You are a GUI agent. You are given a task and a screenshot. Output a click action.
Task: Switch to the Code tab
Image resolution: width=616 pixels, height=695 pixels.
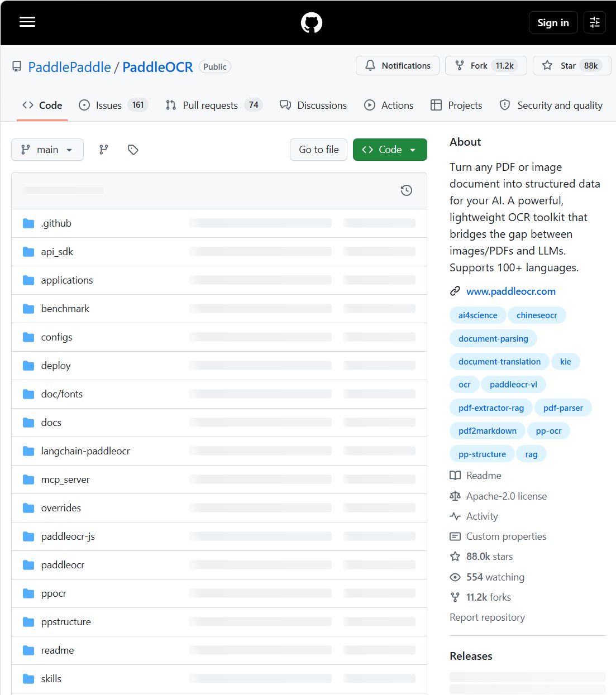42,106
